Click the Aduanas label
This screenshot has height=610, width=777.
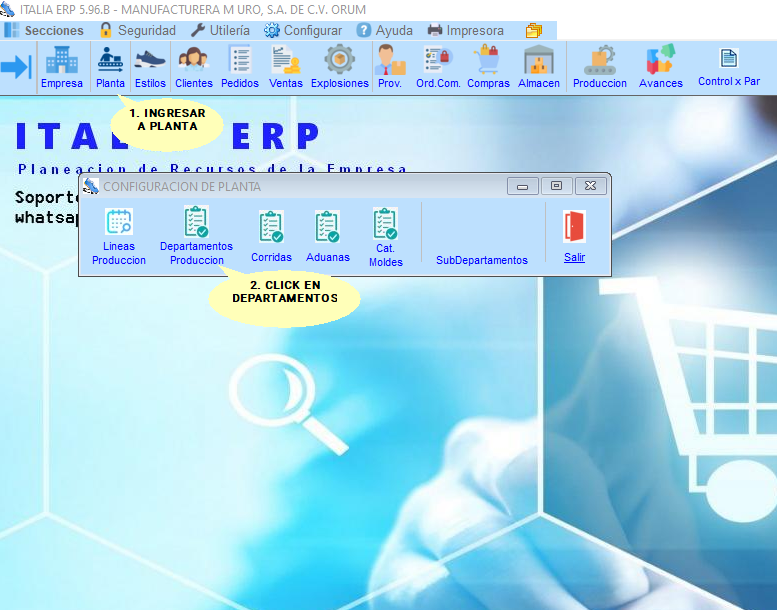pyautogui.click(x=328, y=257)
